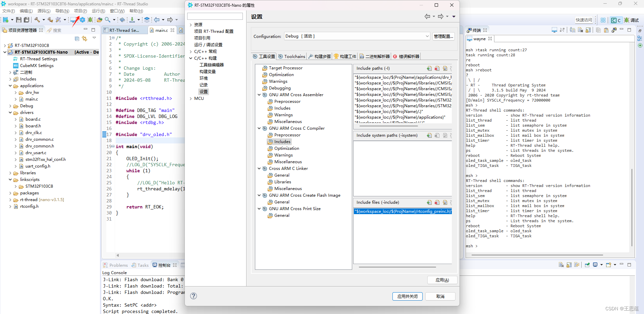Add entry to Include system paths list

tap(429, 135)
